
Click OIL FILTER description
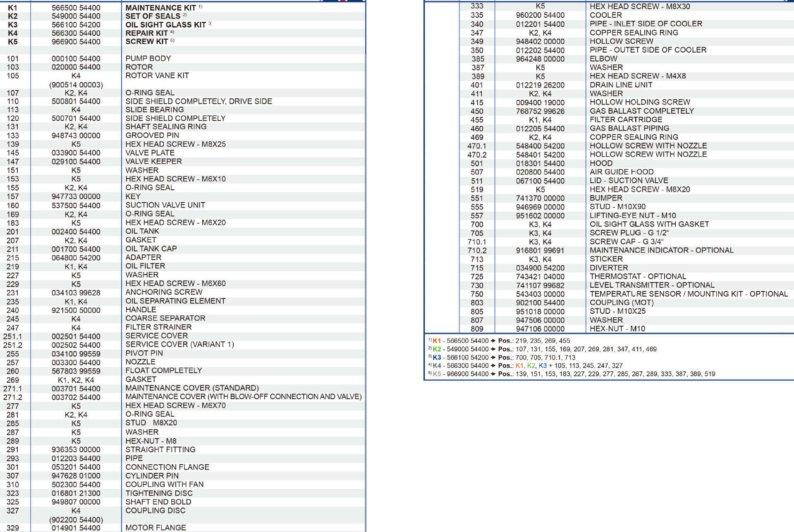point(145,266)
